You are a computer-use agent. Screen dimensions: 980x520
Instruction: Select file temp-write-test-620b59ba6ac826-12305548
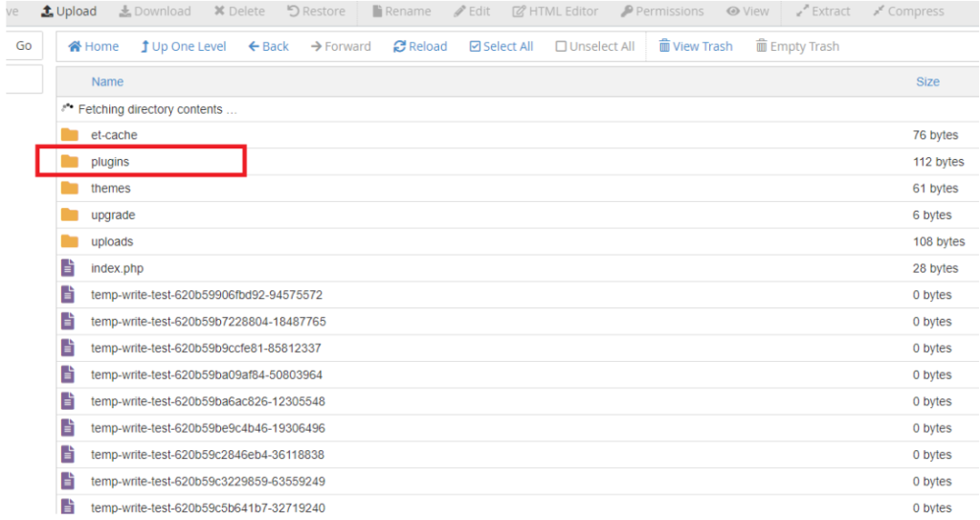208,401
